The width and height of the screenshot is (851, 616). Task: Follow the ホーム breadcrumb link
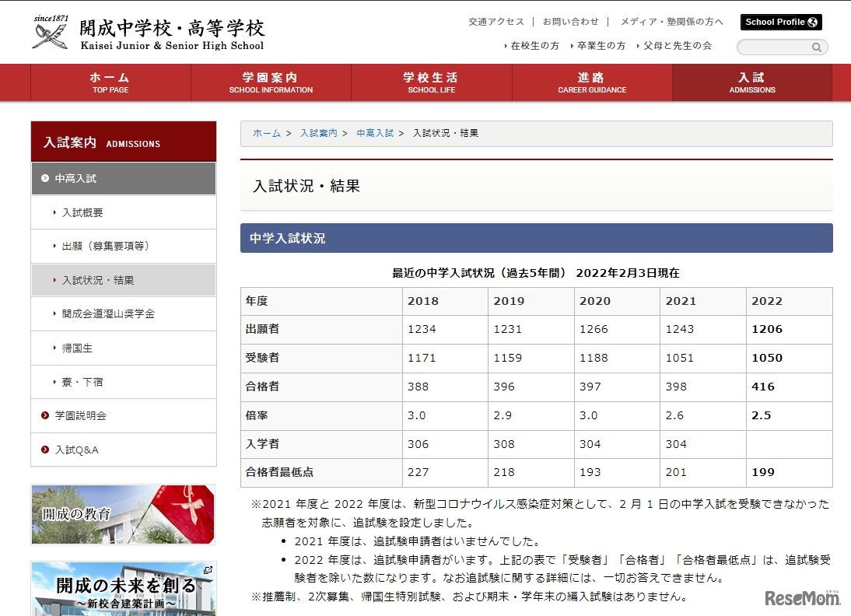(x=267, y=133)
